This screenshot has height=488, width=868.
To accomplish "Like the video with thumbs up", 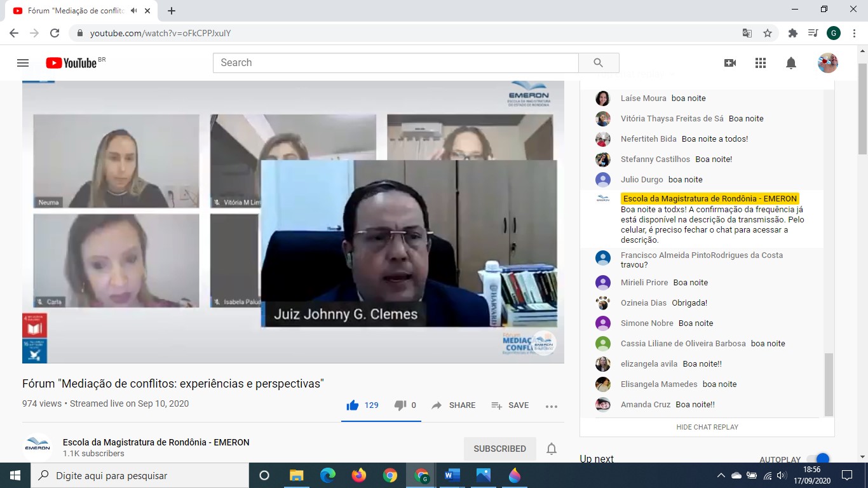I will pyautogui.click(x=353, y=405).
